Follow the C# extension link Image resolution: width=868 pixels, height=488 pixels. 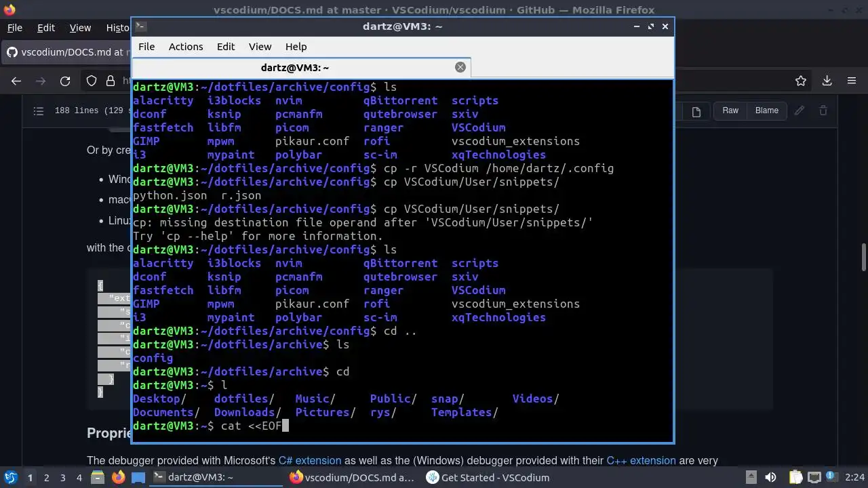310,460
